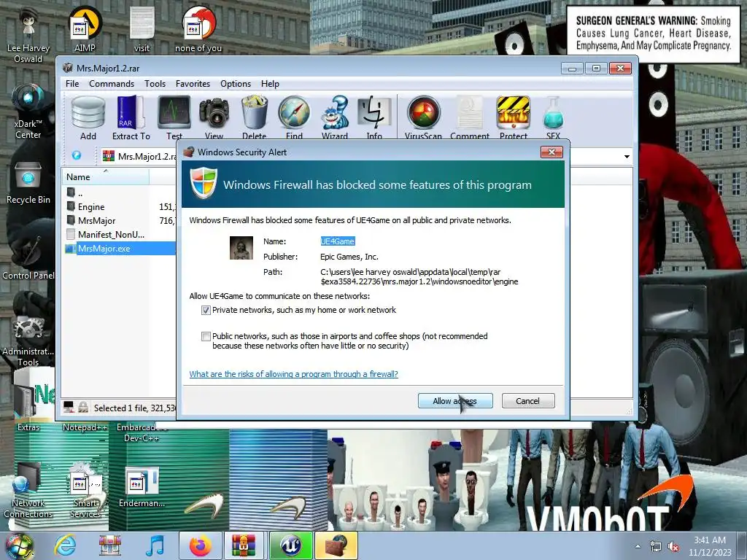Open the Help menu
The image size is (747, 560).
point(270,84)
